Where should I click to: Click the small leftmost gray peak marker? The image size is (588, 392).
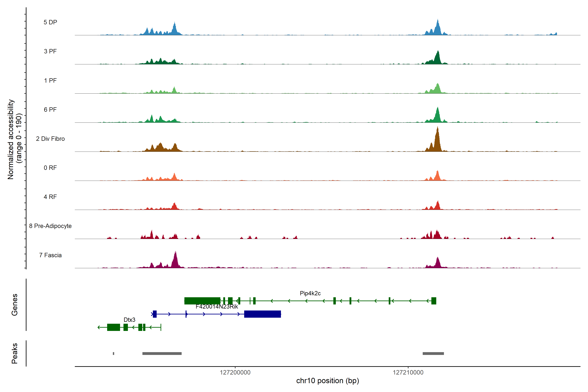[114, 353]
